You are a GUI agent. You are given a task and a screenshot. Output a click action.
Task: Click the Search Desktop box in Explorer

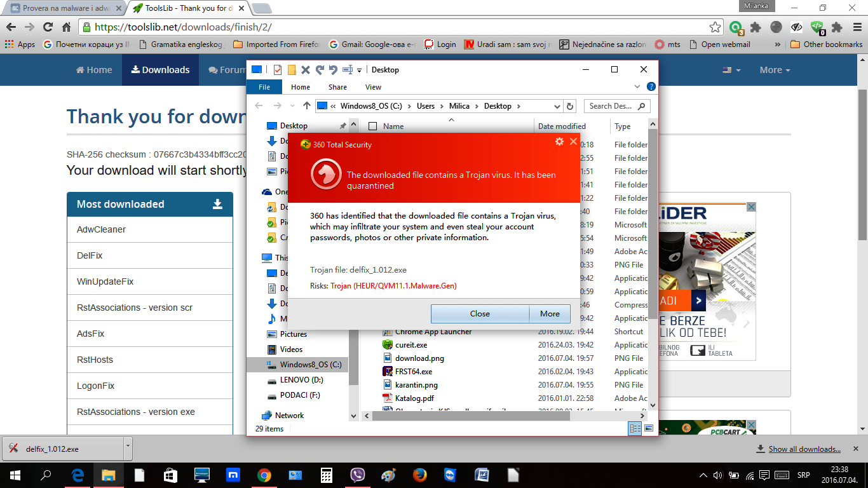617,106
